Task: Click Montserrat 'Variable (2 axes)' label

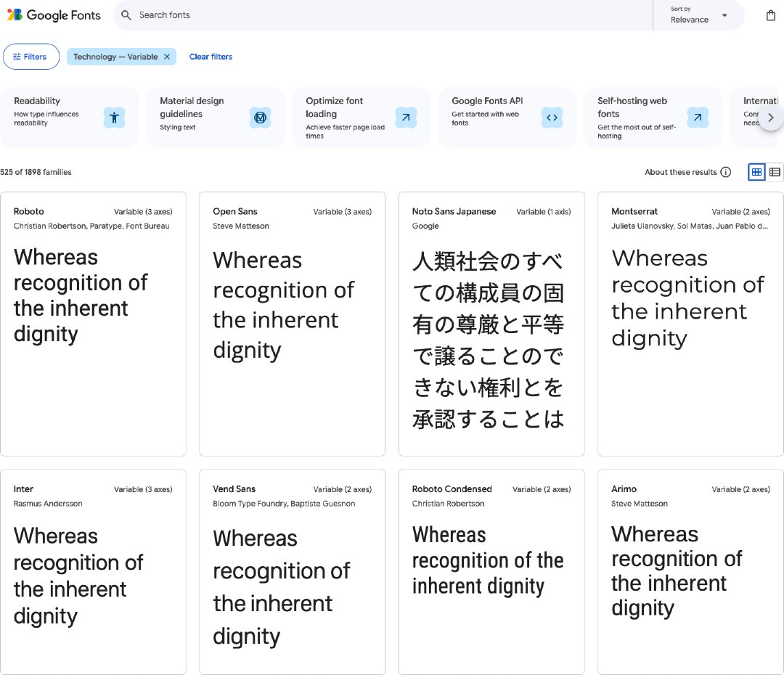Action: 741,211
